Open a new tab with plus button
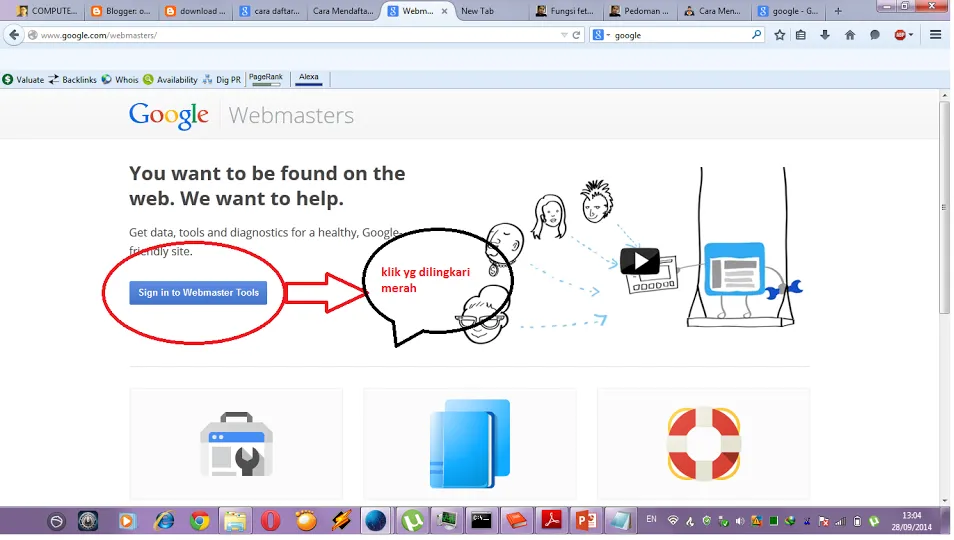Image resolution: width=954 pixels, height=540 pixels. click(838, 11)
